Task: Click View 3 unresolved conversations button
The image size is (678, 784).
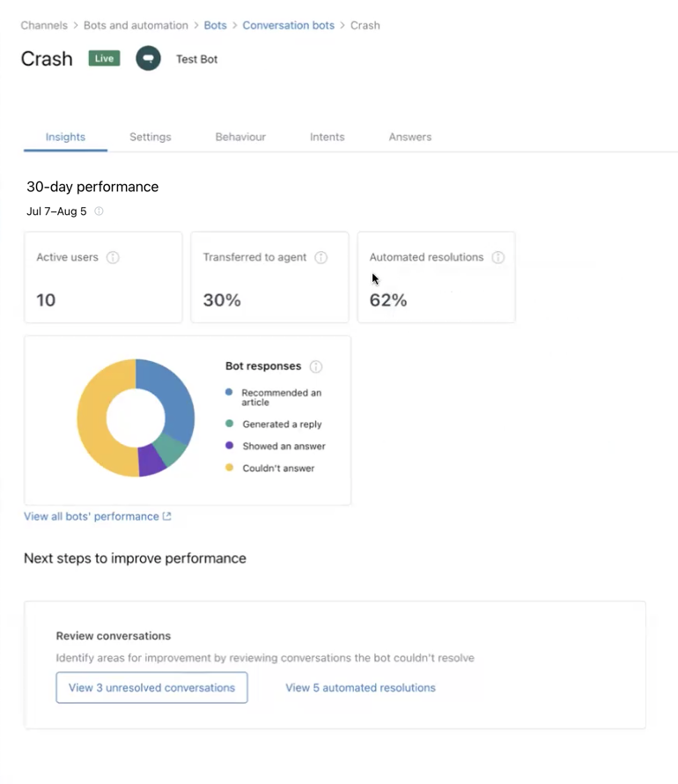Action: click(x=151, y=687)
